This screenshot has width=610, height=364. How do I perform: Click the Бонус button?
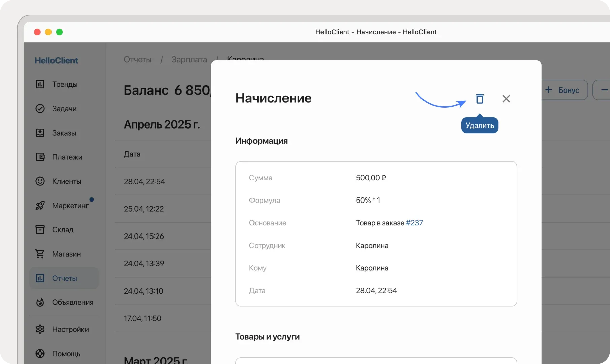click(x=565, y=90)
